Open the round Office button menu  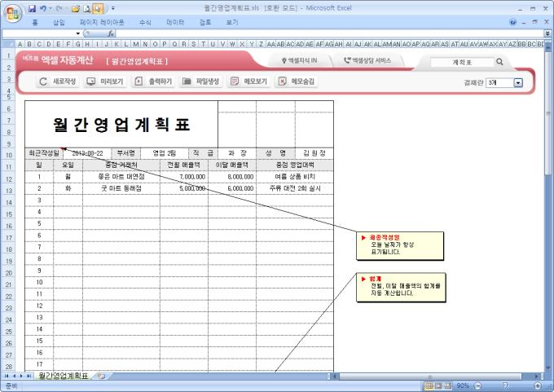pyautogui.click(x=13, y=13)
